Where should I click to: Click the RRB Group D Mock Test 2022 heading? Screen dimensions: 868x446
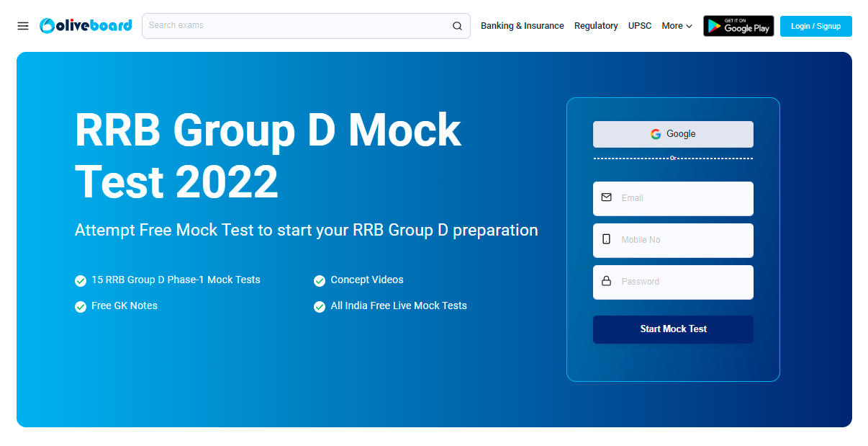coord(268,156)
